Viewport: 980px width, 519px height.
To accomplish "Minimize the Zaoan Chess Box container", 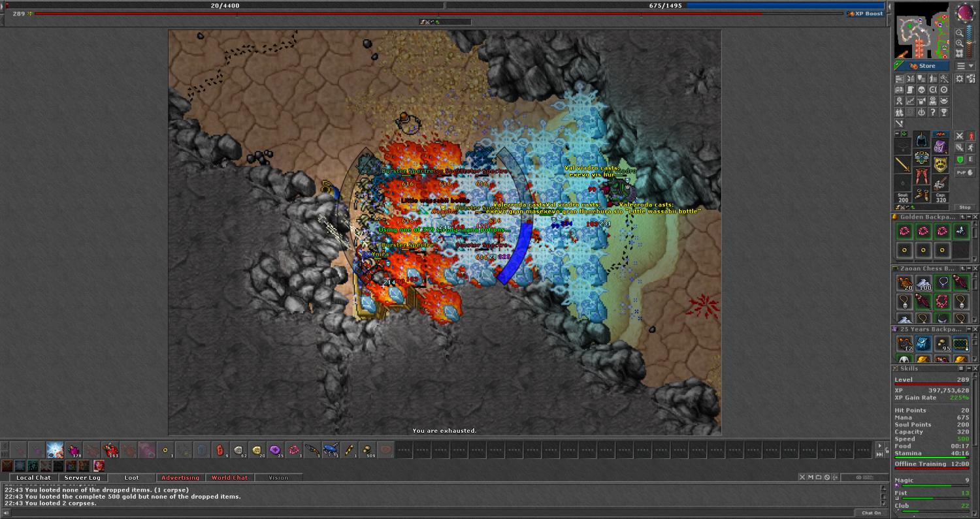I will [x=969, y=268].
